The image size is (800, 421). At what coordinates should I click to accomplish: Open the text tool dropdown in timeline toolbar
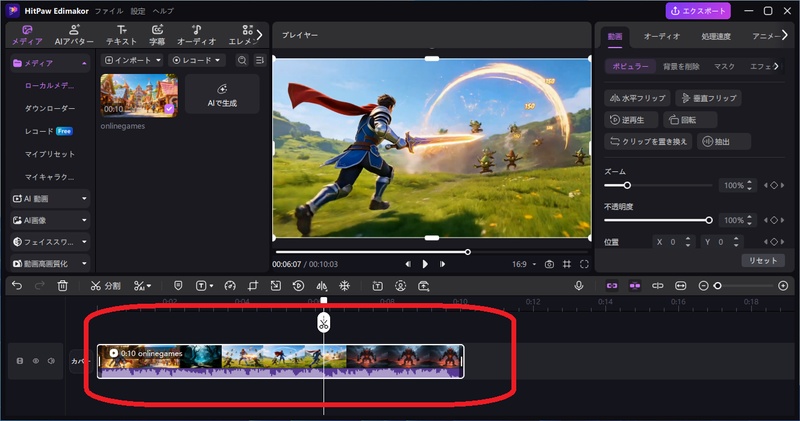click(205, 286)
